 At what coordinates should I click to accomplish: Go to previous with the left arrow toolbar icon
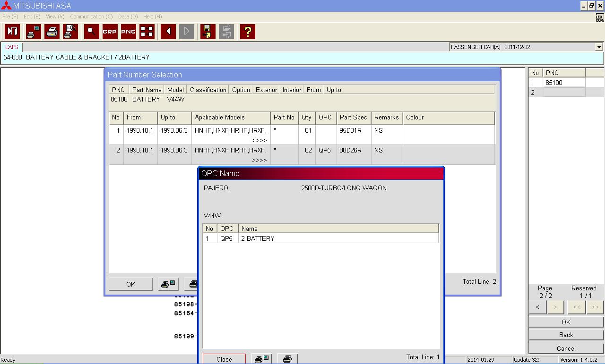(x=168, y=32)
